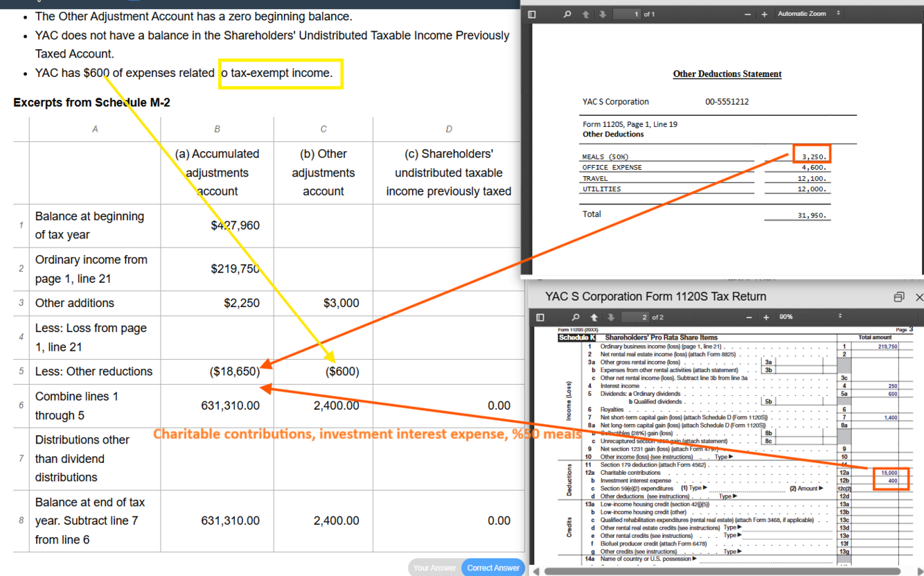The image size is (924, 576).
Task: Restore the YAC S Corporation Form 1120S window
Action: [898, 297]
